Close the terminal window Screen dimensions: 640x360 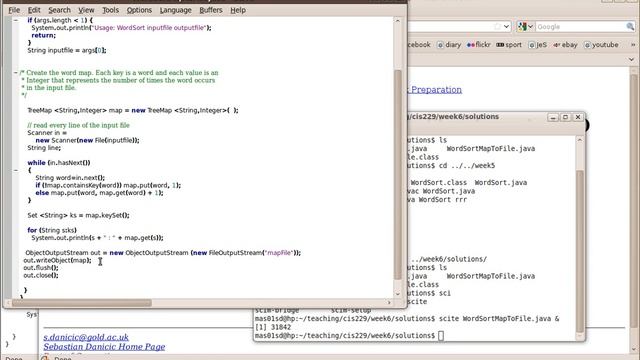click(578, 118)
